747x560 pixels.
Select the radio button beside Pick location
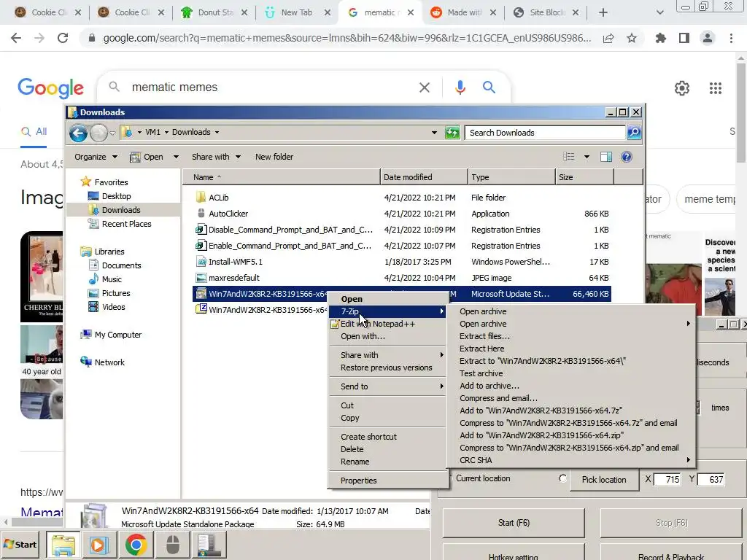click(562, 478)
